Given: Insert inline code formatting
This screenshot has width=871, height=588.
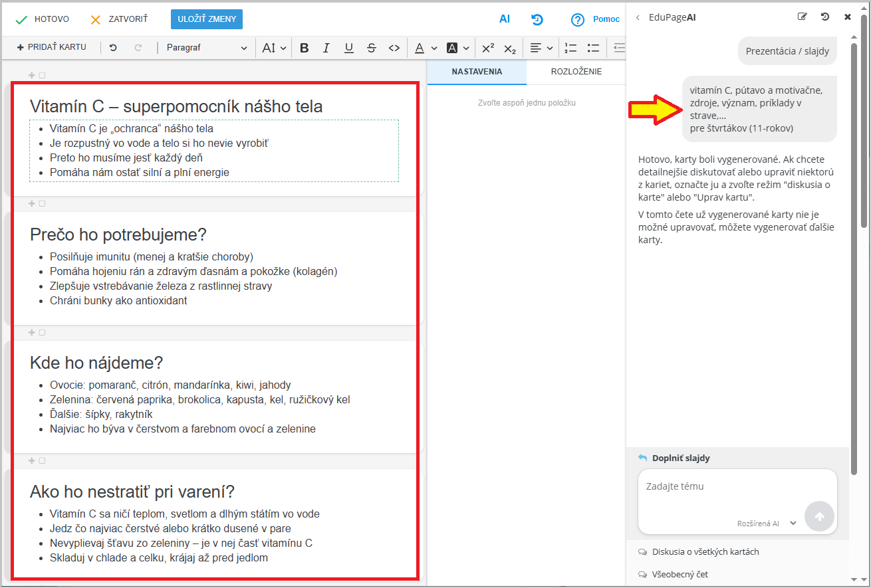Looking at the screenshot, I should [x=394, y=48].
